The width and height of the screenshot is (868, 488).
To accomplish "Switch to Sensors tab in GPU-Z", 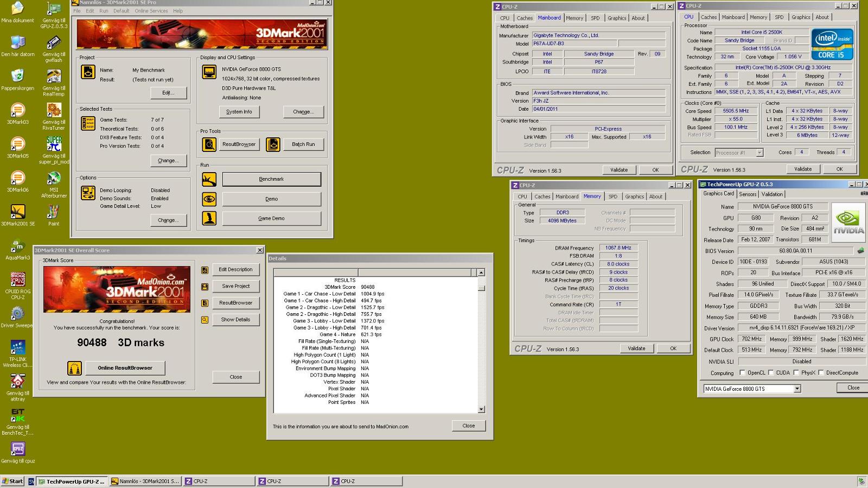I will click(x=748, y=194).
